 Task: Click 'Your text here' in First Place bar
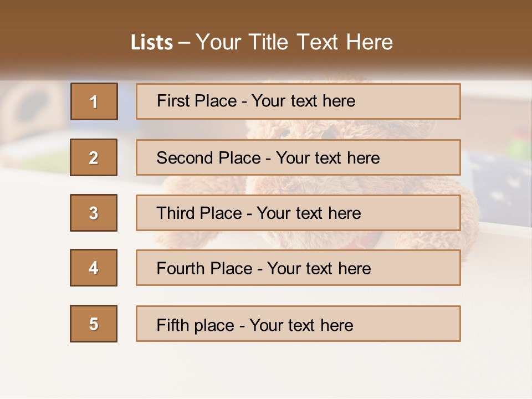pos(303,101)
